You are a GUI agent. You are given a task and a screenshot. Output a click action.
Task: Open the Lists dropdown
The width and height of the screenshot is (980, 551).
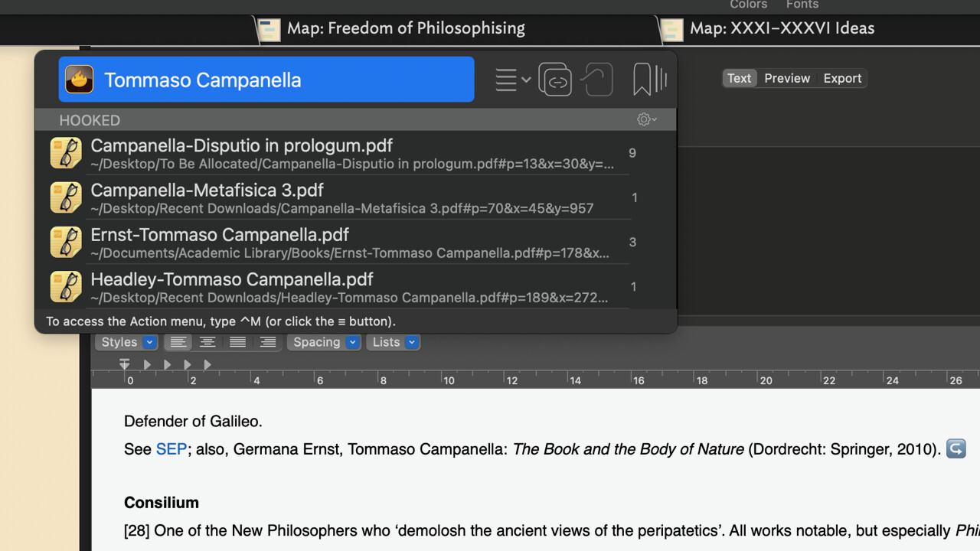(393, 342)
